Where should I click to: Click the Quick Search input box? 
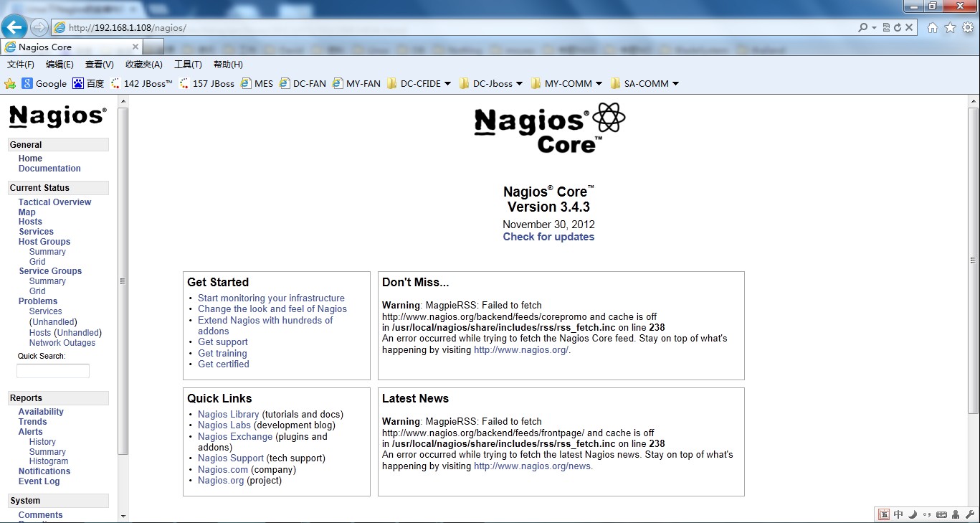pyautogui.click(x=53, y=371)
